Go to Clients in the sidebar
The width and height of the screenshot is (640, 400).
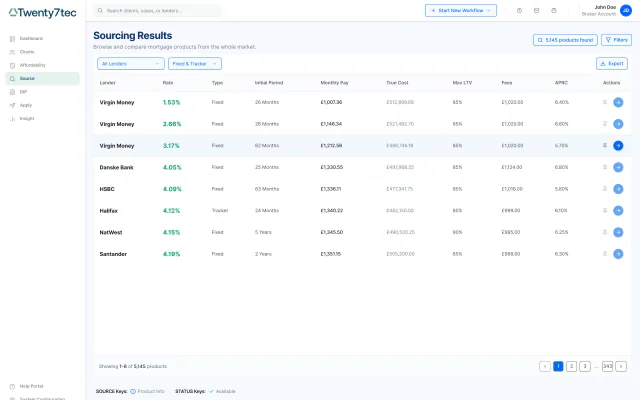click(x=42, y=52)
